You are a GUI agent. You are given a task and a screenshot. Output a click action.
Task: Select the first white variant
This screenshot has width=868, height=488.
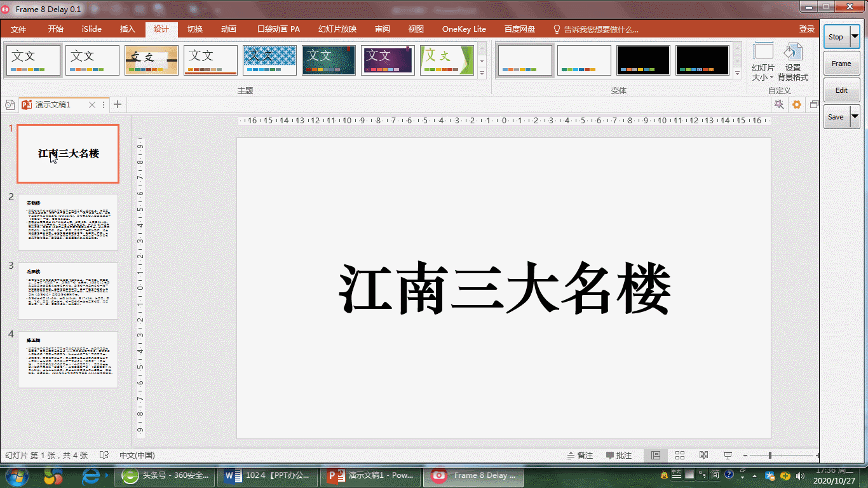pos(525,60)
